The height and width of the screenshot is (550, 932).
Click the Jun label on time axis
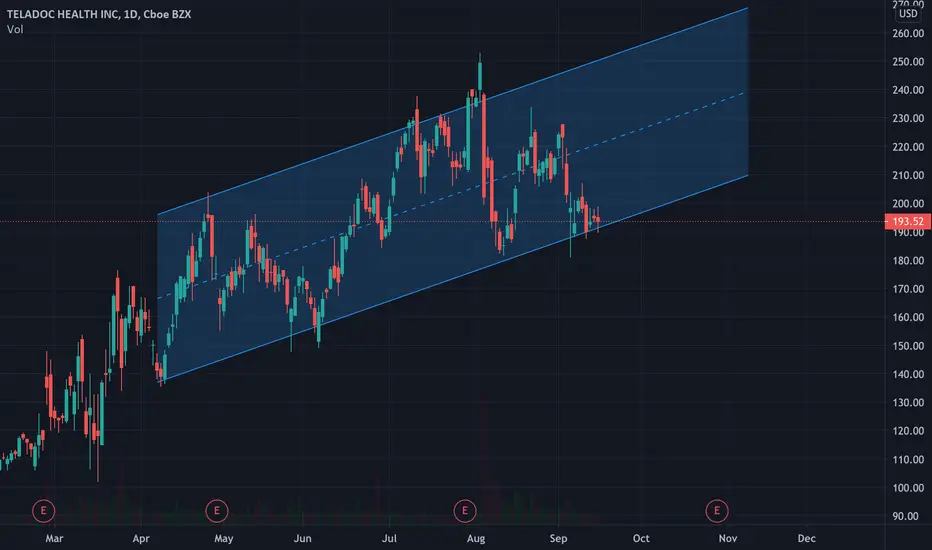click(303, 538)
